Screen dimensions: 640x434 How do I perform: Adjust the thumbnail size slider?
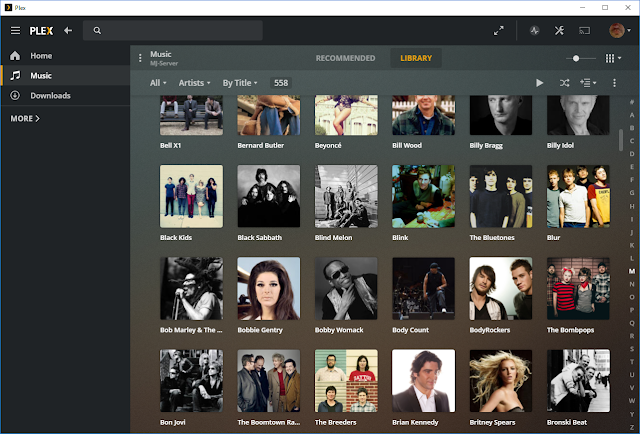576,58
